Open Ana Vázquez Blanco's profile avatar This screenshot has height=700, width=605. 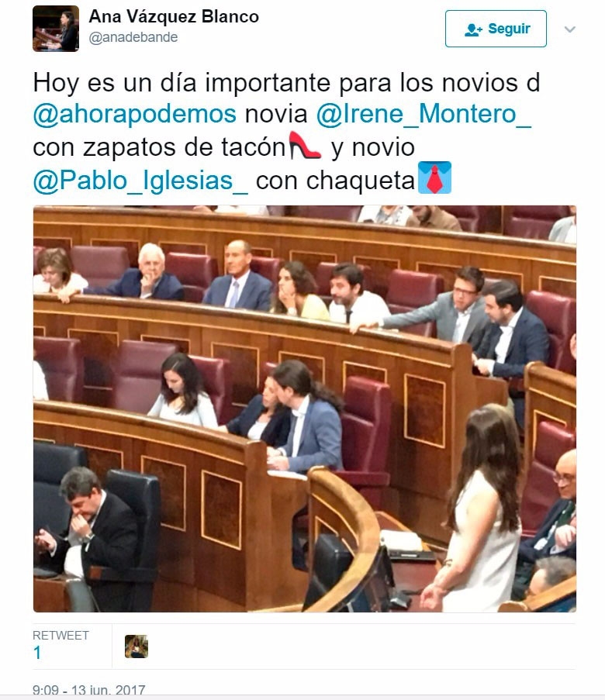click(56, 29)
